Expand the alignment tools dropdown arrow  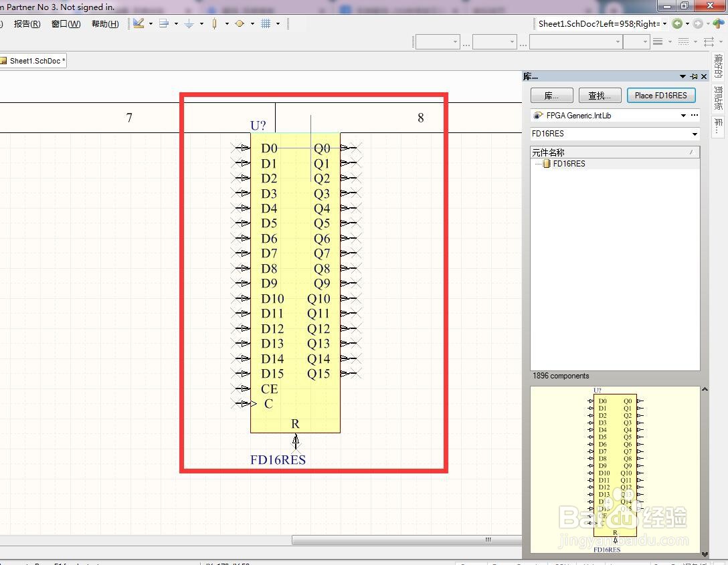(176, 23)
